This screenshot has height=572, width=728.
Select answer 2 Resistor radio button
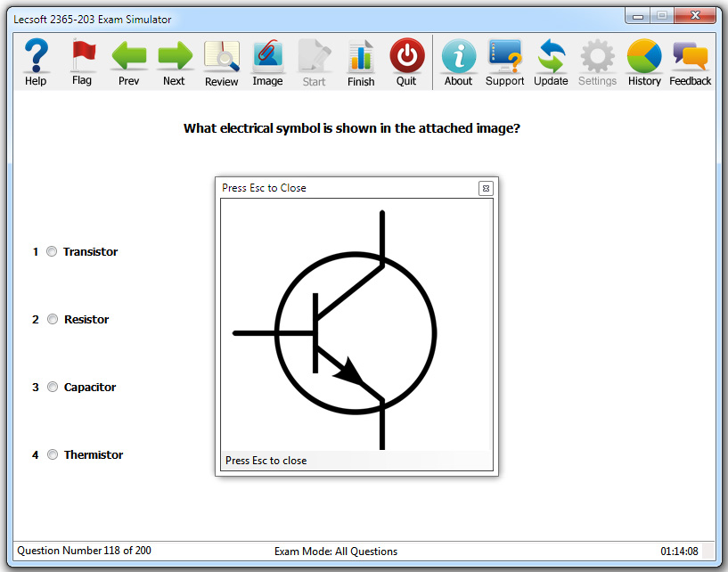click(x=53, y=320)
